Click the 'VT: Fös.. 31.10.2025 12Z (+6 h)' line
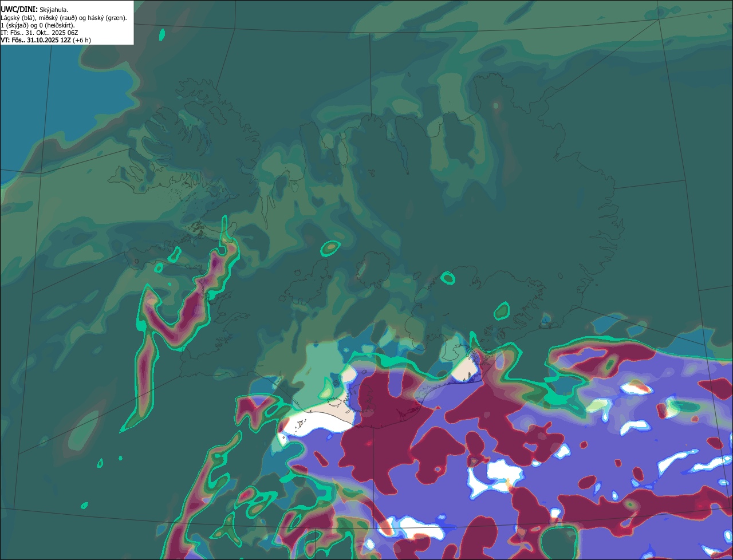This screenshot has width=733, height=560. (46, 40)
